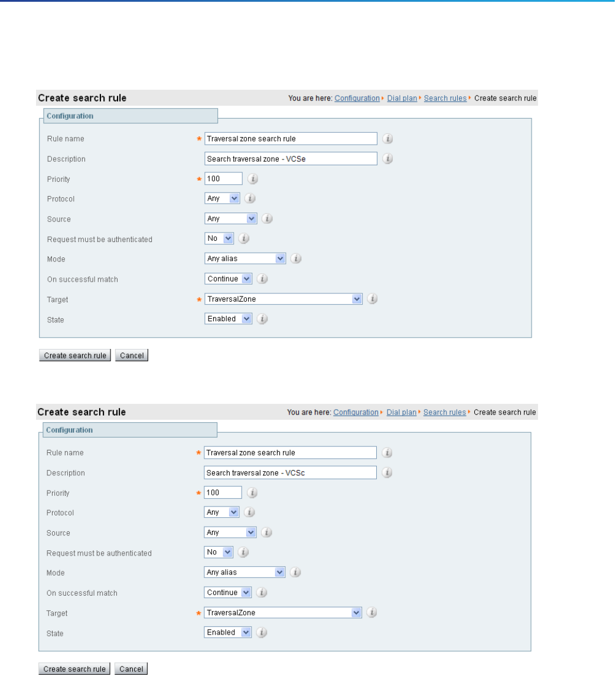Open the 'On successful match' Continue dropdown in the VCSe form
Screen dimensions: 616x676
[x=228, y=279]
